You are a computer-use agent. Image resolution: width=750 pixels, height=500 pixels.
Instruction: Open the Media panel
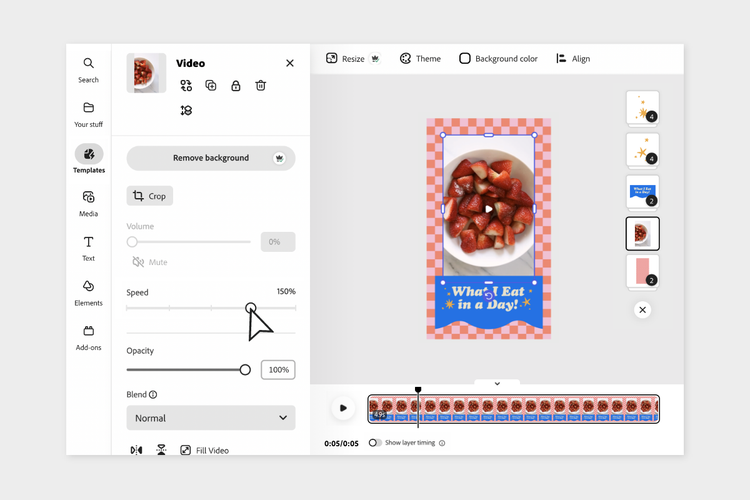pyautogui.click(x=88, y=204)
